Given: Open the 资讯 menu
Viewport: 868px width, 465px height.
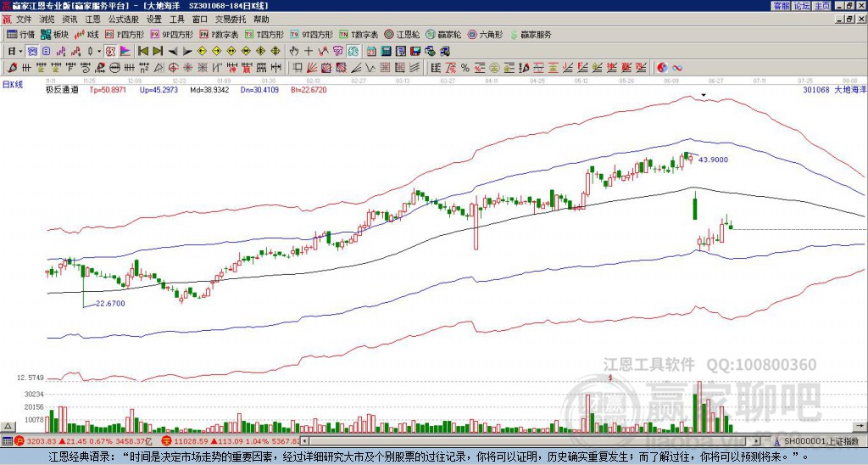Looking at the screenshot, I should tap(70, 20).
